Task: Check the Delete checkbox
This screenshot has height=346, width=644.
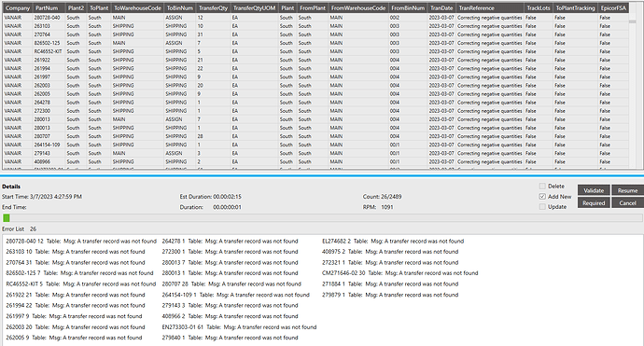Action: [542, 186]
